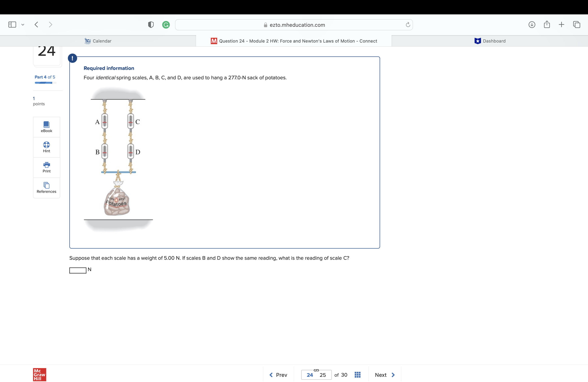Switch to the Calendar tab

tap(98, 41)
